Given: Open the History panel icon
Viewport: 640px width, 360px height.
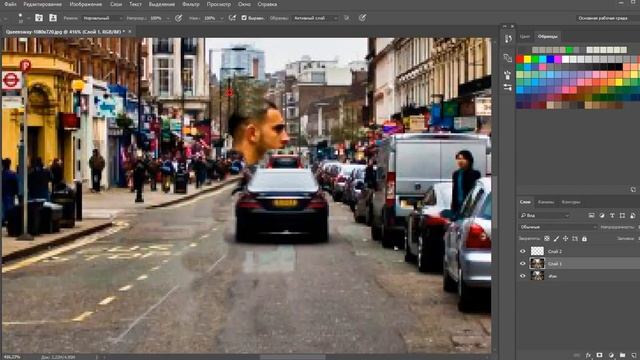Looking at the screenshot, I should click(508, 39).
